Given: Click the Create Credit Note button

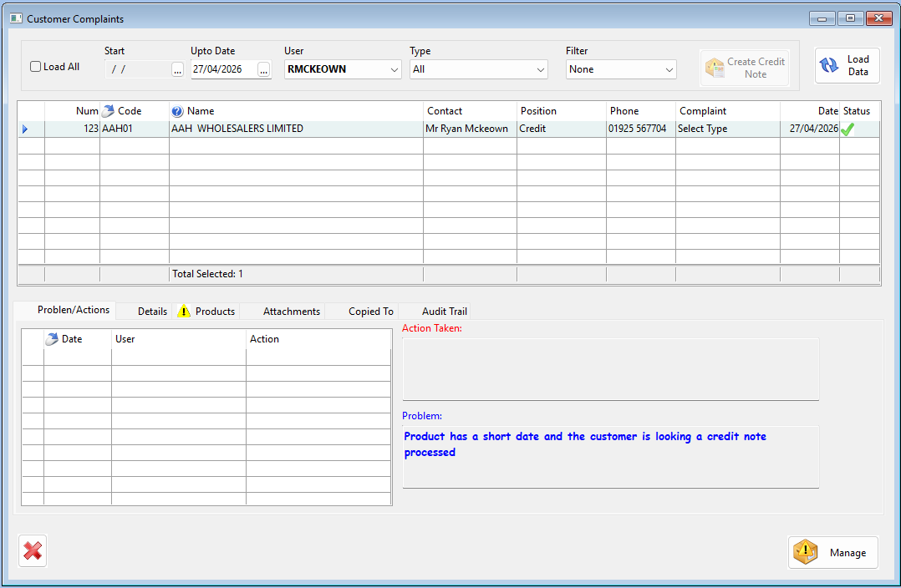Looking at the screenshot, I should 745,68.
